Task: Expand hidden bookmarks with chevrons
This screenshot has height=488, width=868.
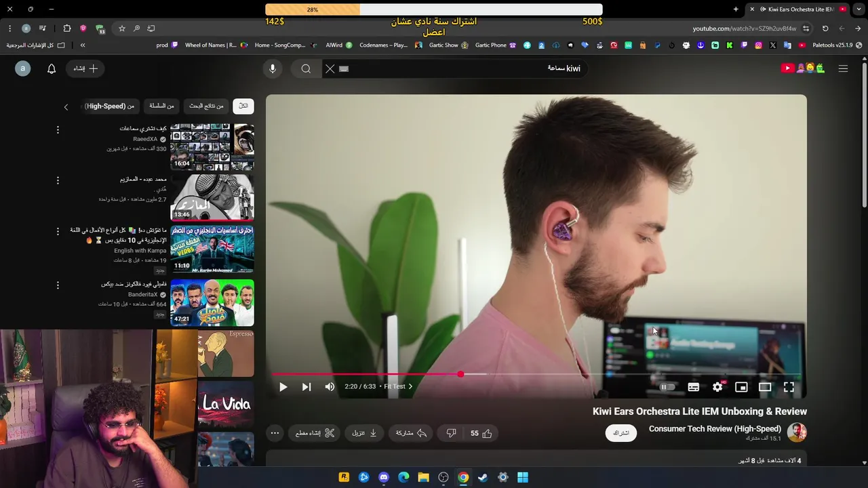Action: coord(82,45)
